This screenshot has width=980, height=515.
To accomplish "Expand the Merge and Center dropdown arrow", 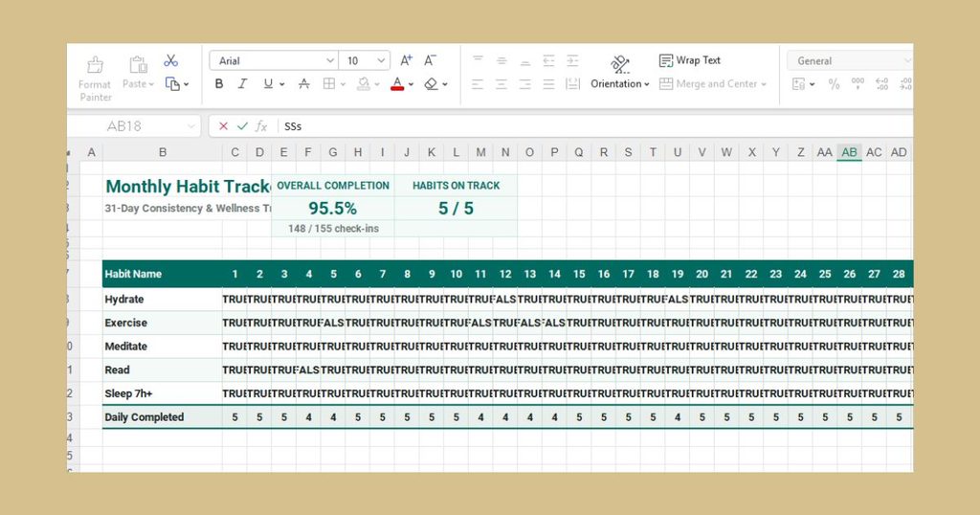I will coord(764,84).
